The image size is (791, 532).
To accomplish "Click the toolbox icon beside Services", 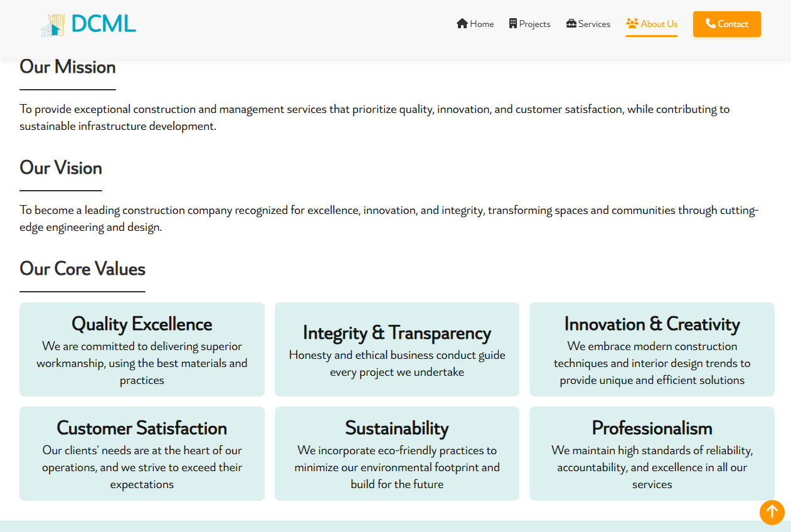I will point(571,24).
